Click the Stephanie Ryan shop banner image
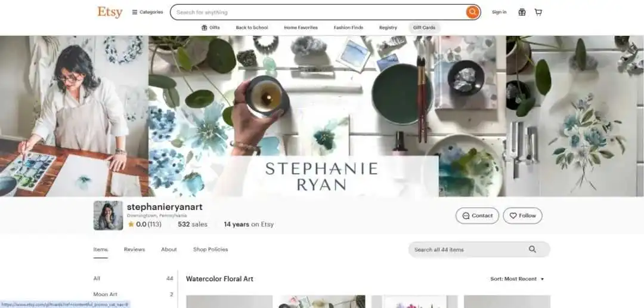 pos(322,116)
